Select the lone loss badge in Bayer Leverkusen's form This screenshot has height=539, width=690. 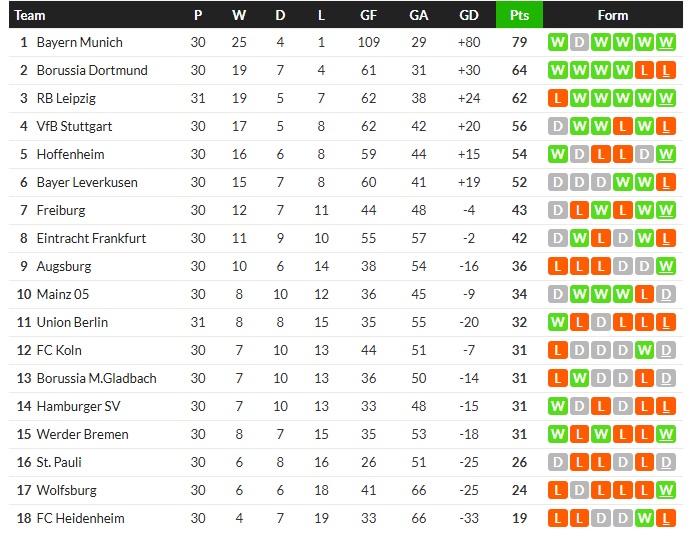coord(667,182)
